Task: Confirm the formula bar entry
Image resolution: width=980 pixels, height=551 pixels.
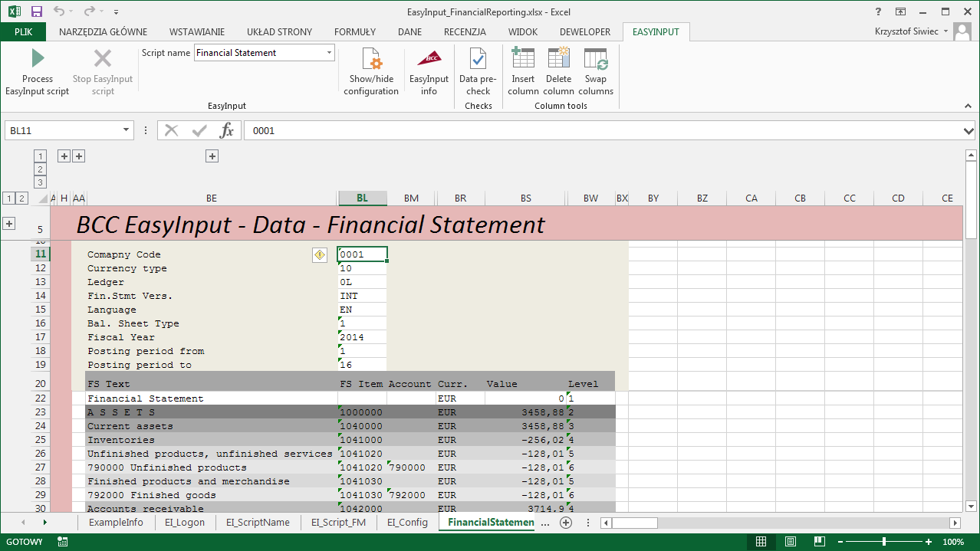Action: coord(199,131)
